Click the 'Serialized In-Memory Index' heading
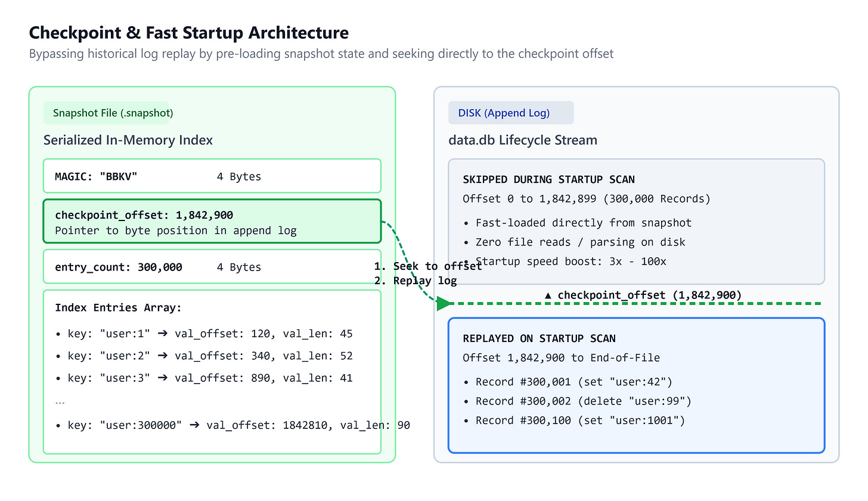868x501 pixels. pos(128,140)
